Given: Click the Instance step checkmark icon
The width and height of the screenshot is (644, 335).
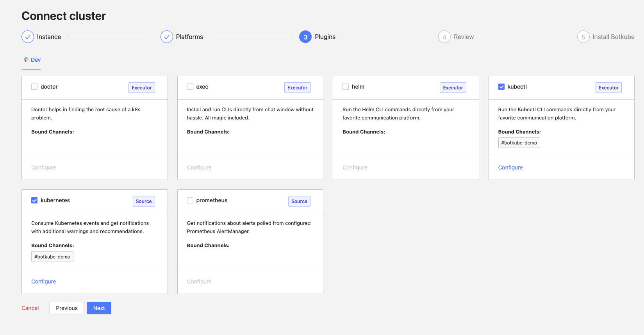Looking at the screenshot, I should click(28, 37).
